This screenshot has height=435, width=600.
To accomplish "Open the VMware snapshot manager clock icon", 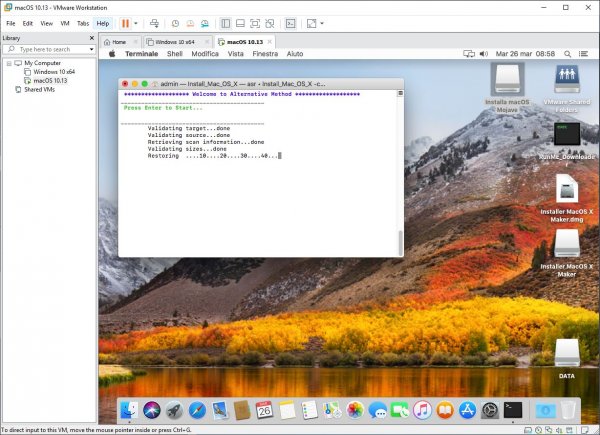I will (x=175, y=23).
